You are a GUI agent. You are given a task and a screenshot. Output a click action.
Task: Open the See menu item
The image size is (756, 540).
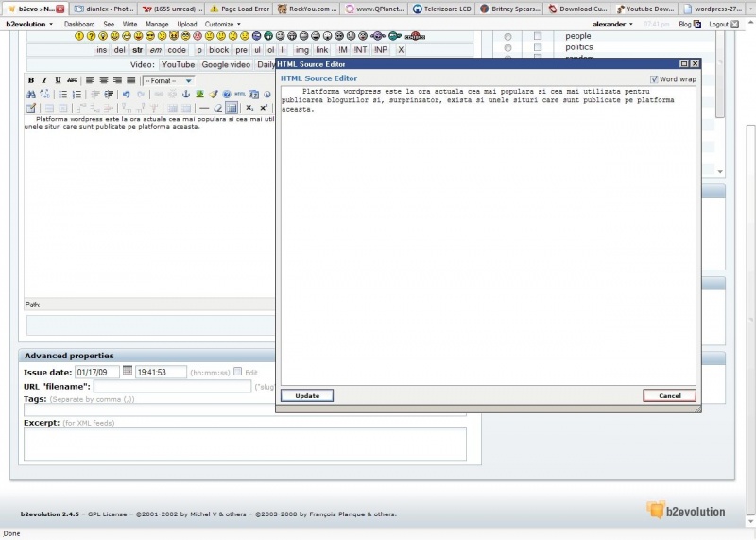point(109,24)
